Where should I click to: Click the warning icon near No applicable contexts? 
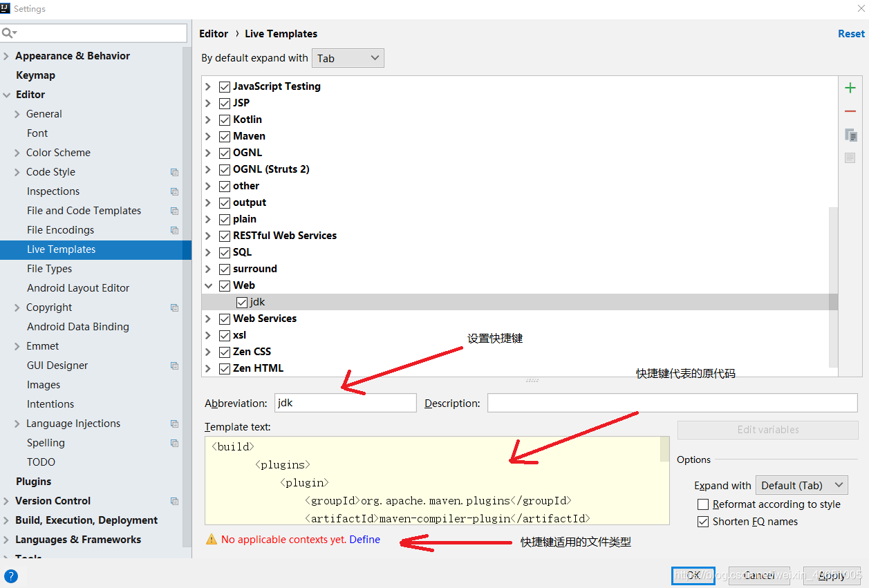pyautogui.click(x=212, y=540)
